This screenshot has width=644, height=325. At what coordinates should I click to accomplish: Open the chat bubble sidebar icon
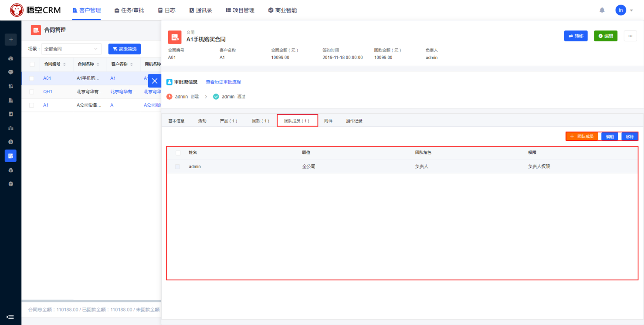11,72
